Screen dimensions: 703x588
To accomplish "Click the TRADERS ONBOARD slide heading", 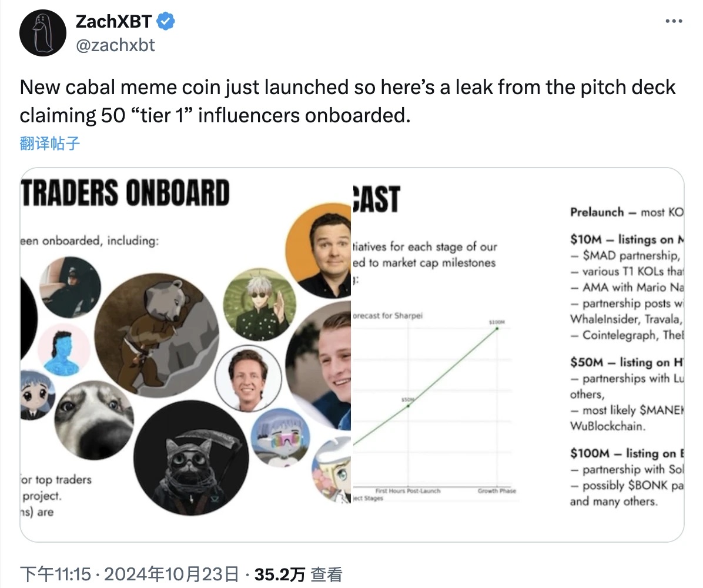I will 125,192.
